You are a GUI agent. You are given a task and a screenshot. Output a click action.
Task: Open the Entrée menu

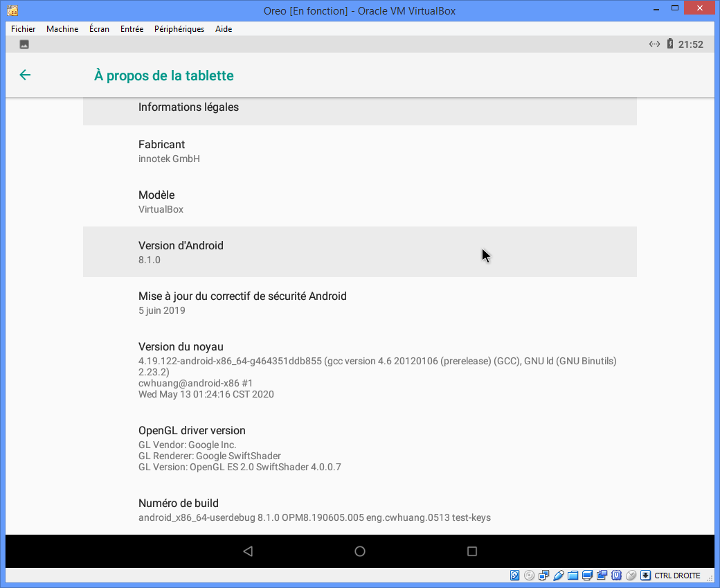pyautogui.click(x=132, y=29)
